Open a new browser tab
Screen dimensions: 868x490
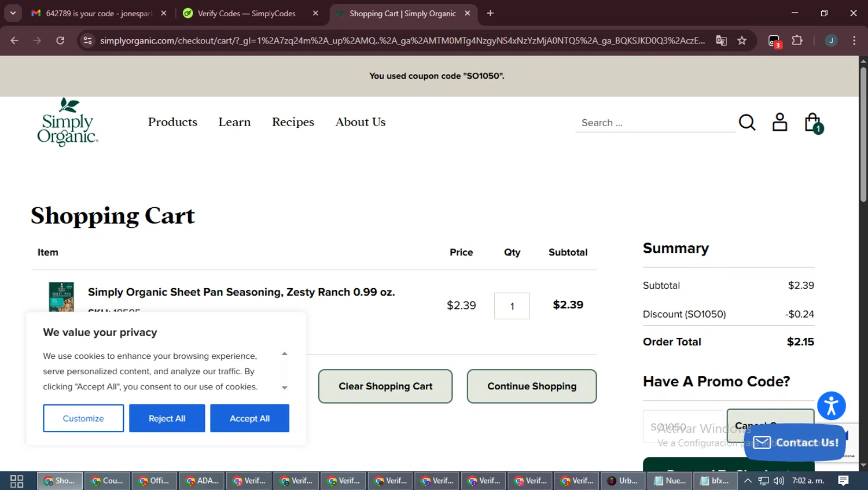pos(490,13)
